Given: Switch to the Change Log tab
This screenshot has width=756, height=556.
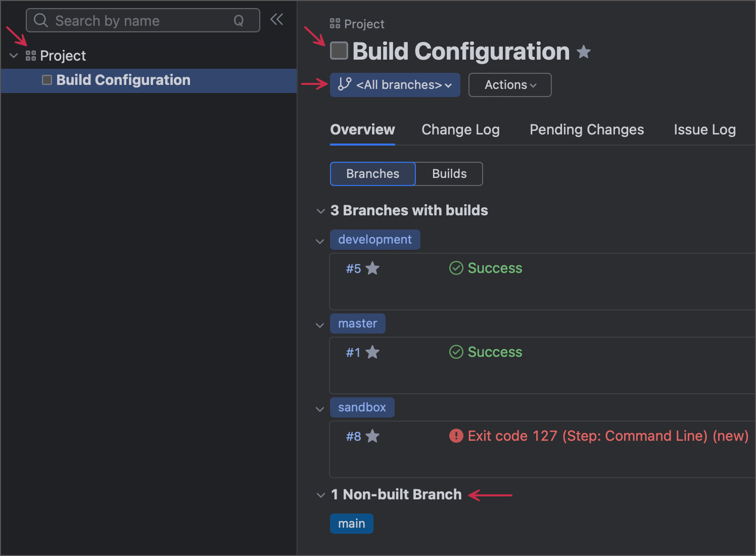Looking at the screenshot, I should 460,129.
